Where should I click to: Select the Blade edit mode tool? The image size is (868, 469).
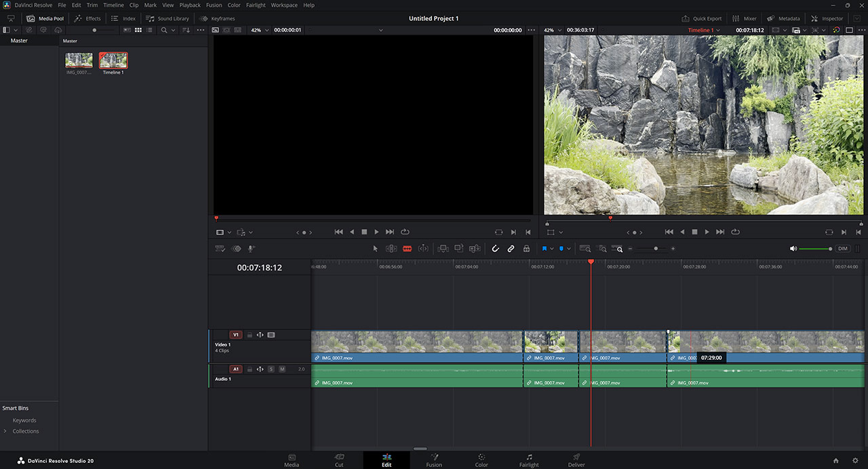tap(407, 249)
